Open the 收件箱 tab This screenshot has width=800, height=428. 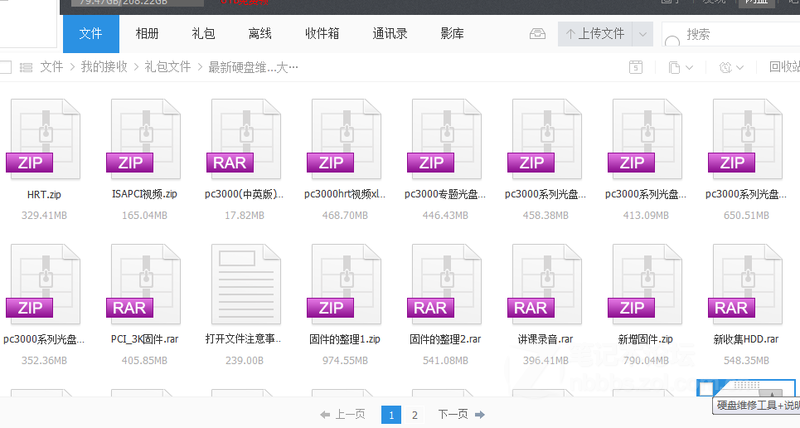[322, 34]
